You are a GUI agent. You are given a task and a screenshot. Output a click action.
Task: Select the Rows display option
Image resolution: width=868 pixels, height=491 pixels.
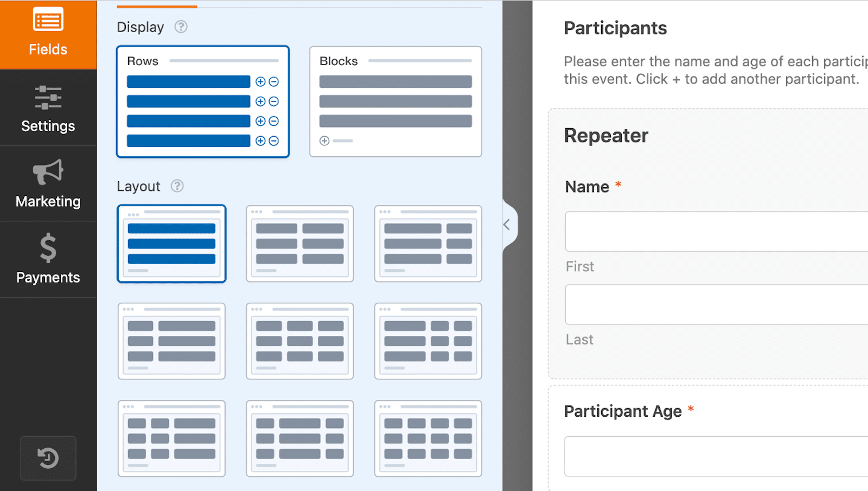tap(203, 101)
